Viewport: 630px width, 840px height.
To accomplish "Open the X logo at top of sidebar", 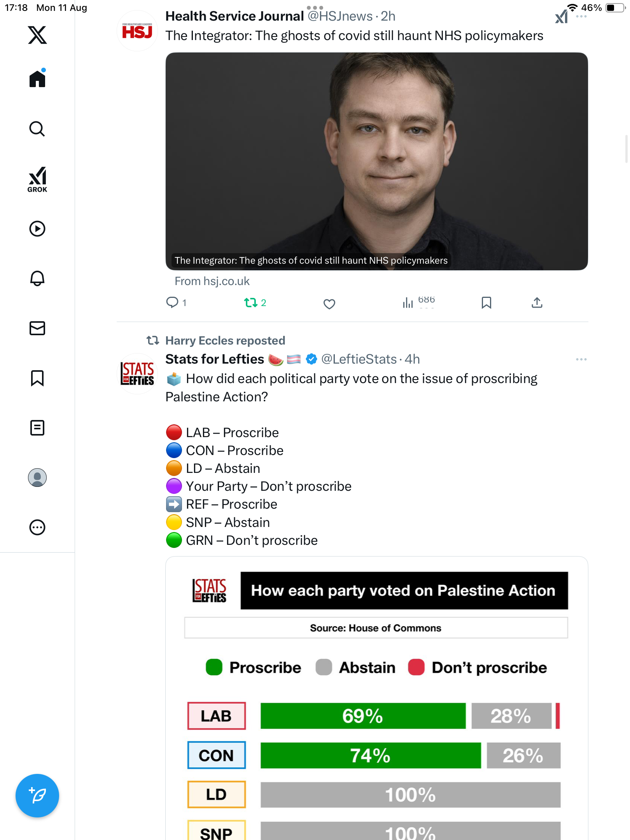I will click(x=37, y=35).
